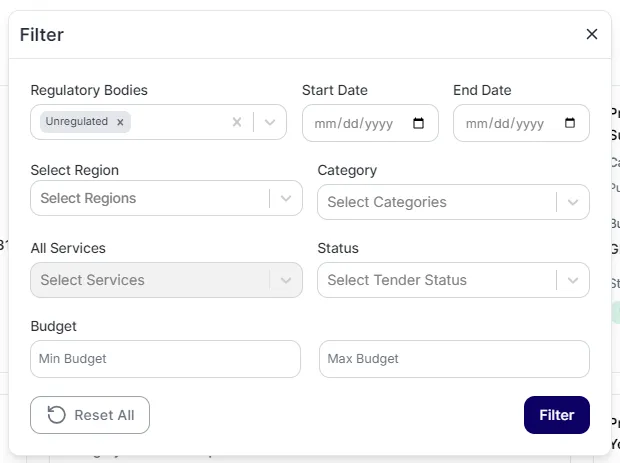Screen dimensions: 620x463
Task: Open End Date calendar picker icon
Action: pos(570,124)
